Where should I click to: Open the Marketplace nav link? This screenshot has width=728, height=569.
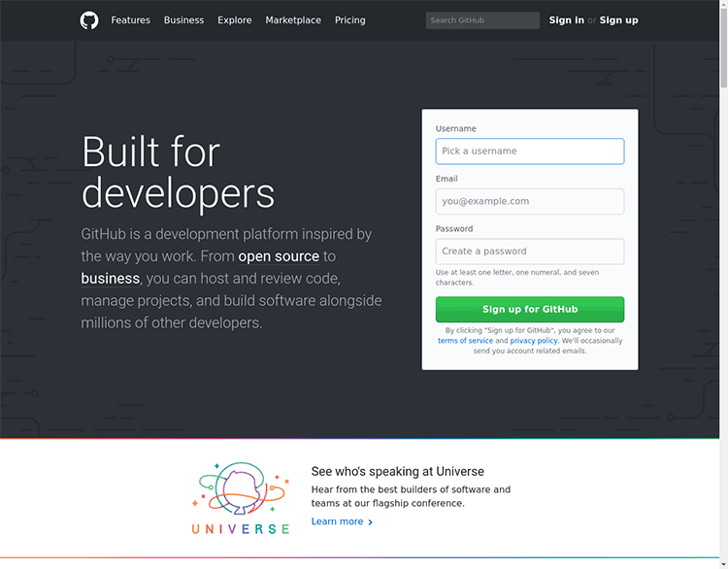coord(293,20)
